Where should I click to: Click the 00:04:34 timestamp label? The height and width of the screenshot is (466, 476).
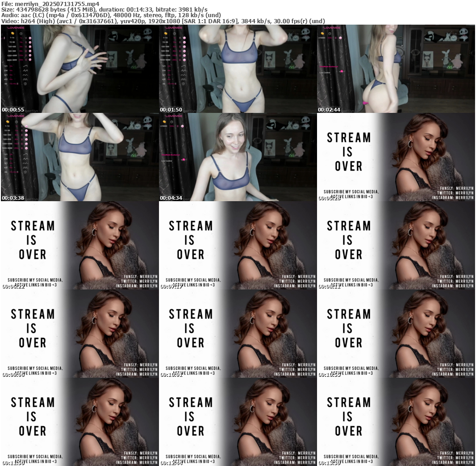tap(171, 198)
